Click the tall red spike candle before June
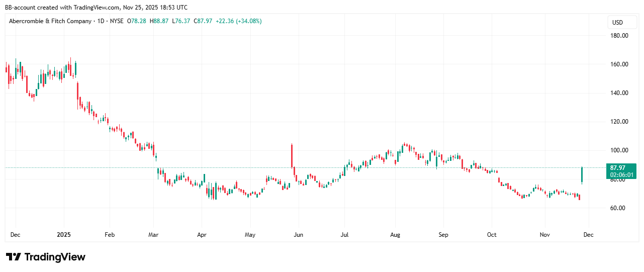 292,156
